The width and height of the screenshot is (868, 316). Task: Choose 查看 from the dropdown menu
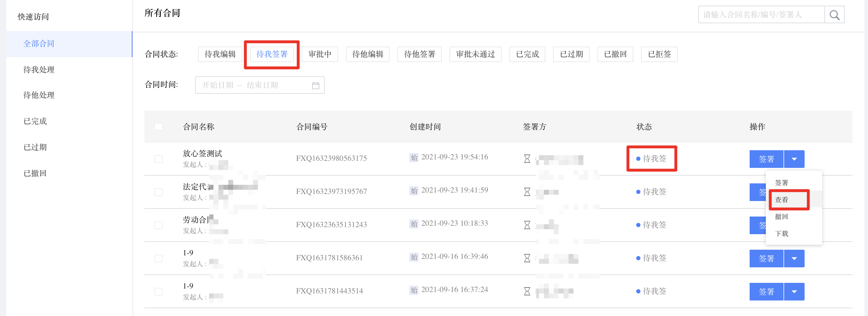click(794, 200)
